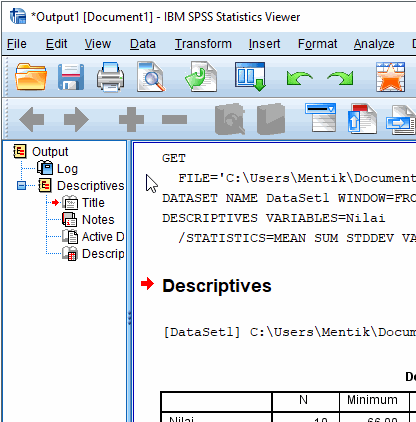Click the N column header in table
This screenshot has height=422, width=416.
(303, 400)
